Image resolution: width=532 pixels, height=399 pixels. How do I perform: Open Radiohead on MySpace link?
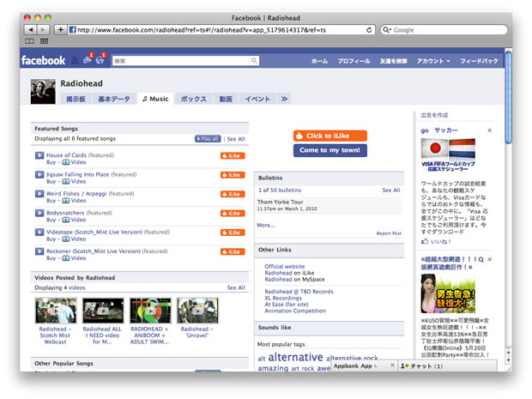[294, 279]
